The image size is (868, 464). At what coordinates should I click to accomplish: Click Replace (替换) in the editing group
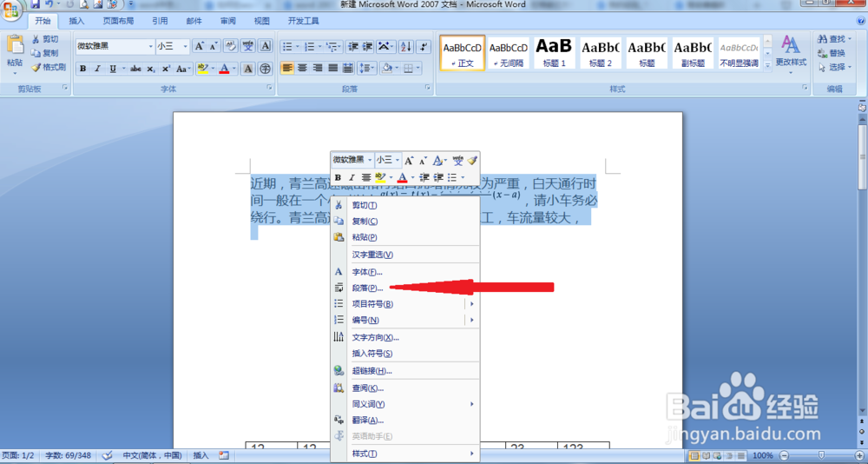click(x=832, y=53)
